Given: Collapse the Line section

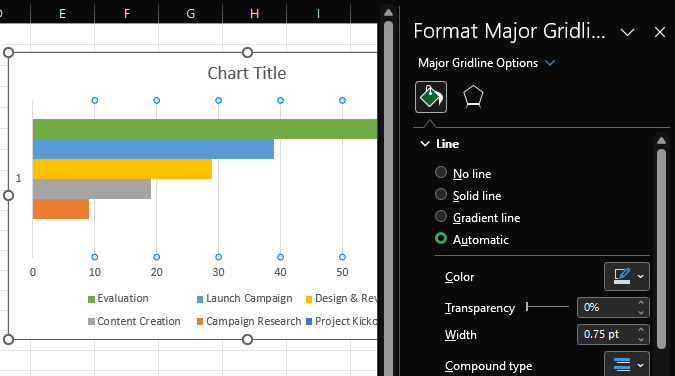Looking at the screenshot, I should tap(425, 143).
